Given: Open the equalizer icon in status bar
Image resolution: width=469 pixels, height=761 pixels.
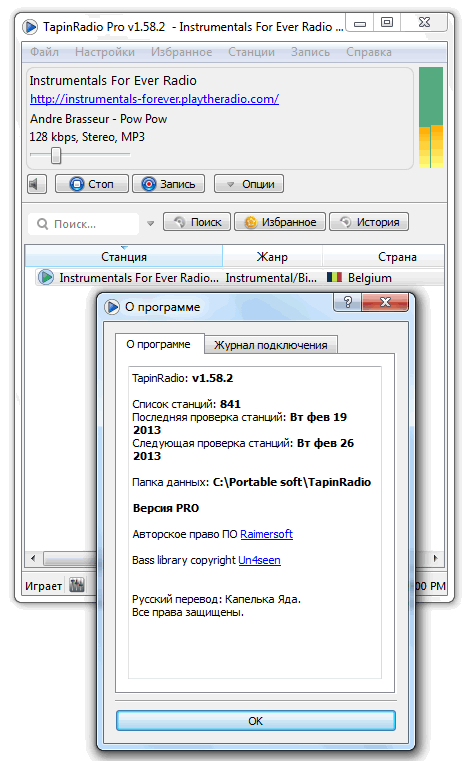Looking at the screenshot, I should point(77,585).
